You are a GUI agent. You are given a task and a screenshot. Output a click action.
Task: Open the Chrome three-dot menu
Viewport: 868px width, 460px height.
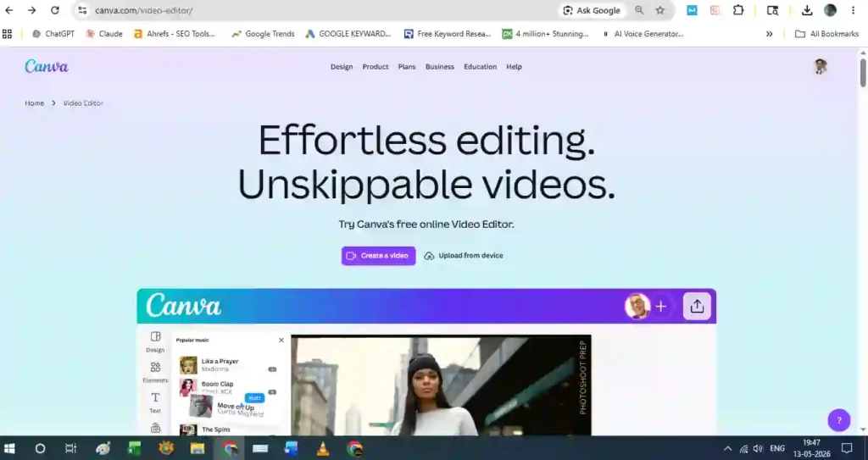(x=853, y=10)
